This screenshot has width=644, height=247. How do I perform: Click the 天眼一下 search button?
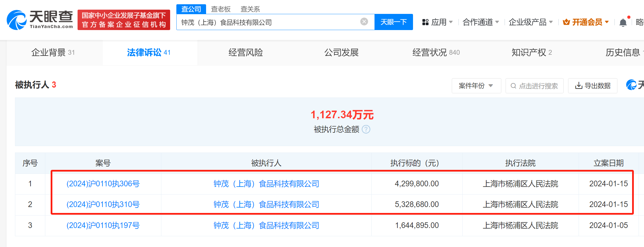click(x=393, y=22)
